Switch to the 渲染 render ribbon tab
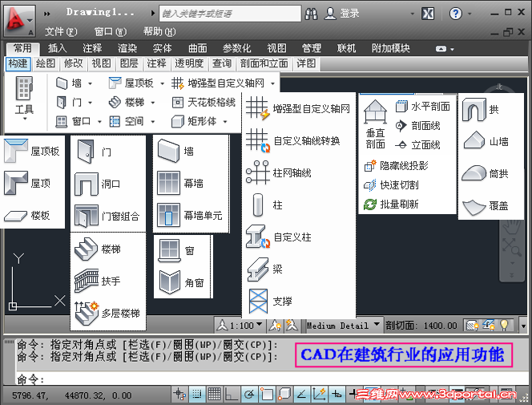This screenshot has width=532, height=405. click(127, 48)
